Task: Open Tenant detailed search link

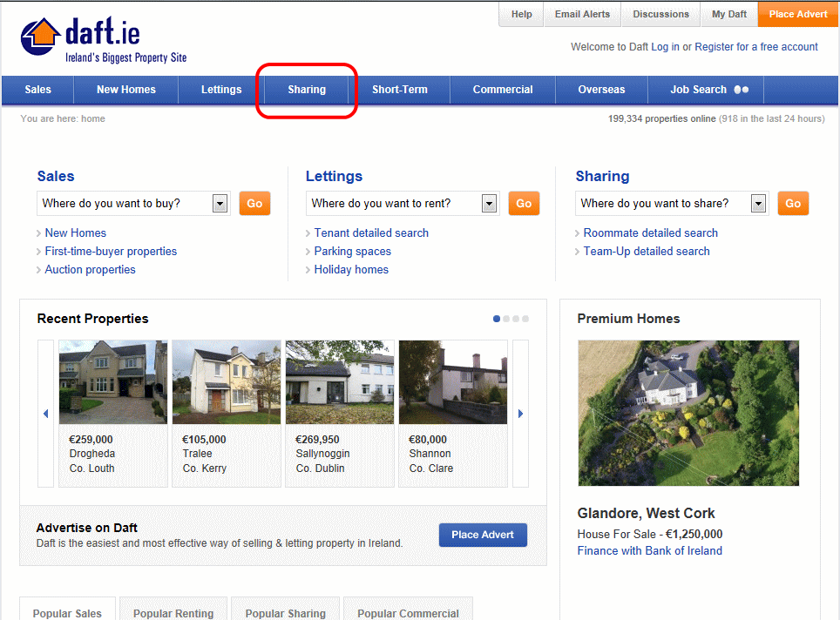Action: 371,232
